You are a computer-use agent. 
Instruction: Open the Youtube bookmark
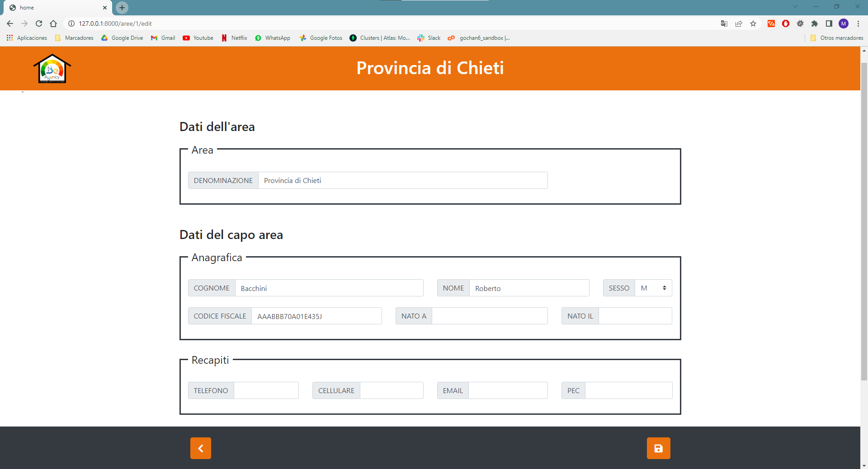coord(198,38)
